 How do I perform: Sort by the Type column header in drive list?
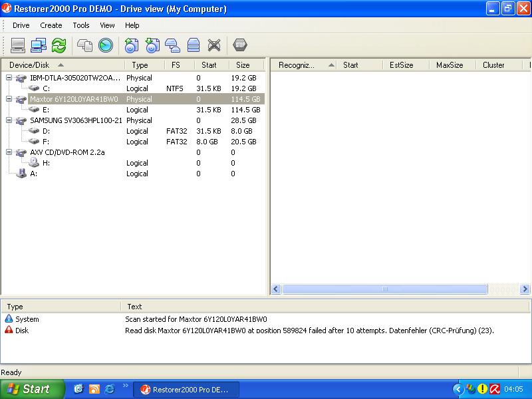(144, 65)
